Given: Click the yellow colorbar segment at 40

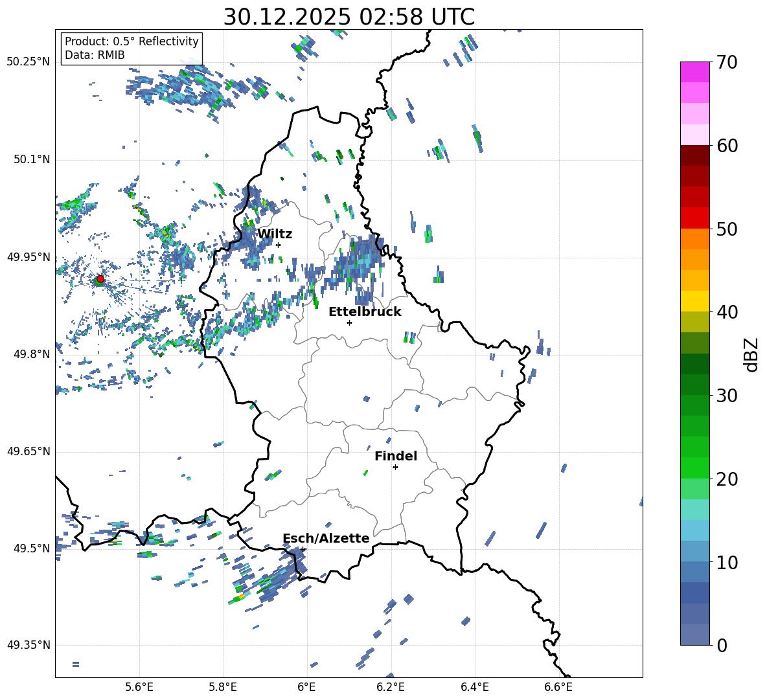Looking at the screenshot, I should click(x=694, y=301).
